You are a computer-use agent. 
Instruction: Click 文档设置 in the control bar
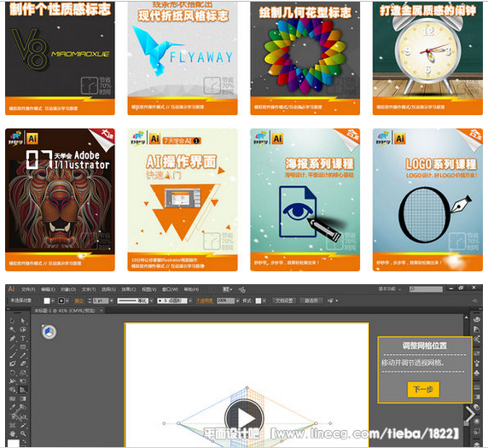pos(284,300)
